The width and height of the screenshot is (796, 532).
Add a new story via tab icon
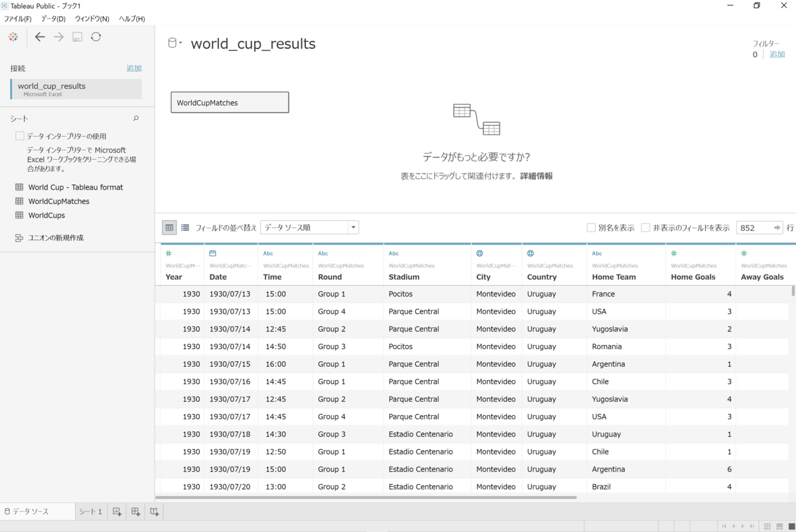pyautogui.click(x=154, y=511)
